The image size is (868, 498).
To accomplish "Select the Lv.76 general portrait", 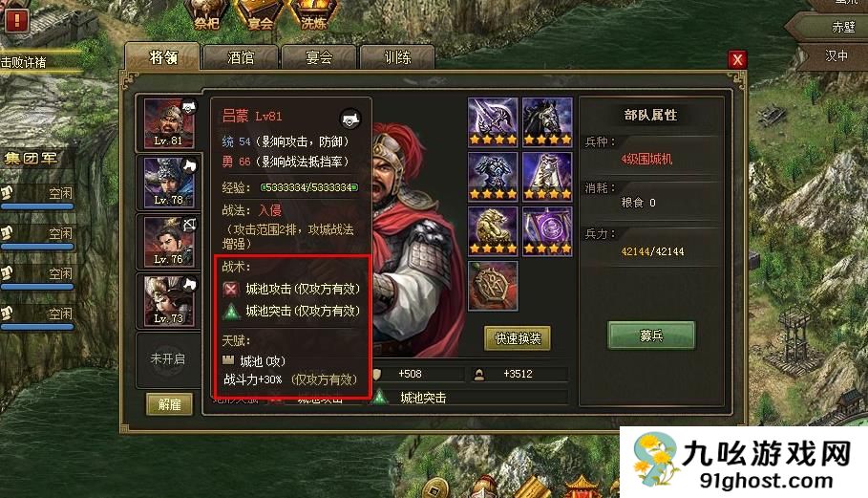I will pos(169,242).
